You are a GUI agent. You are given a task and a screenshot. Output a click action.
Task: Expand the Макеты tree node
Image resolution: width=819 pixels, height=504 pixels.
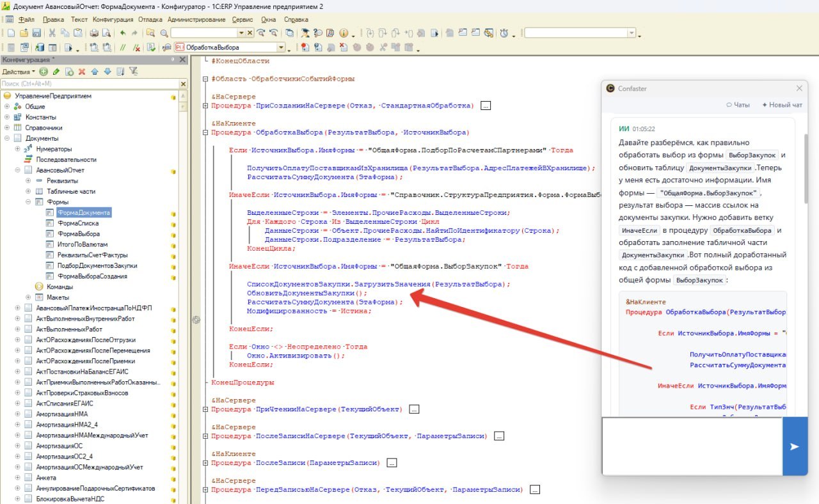pyautogui.click(x=28, y=297)
